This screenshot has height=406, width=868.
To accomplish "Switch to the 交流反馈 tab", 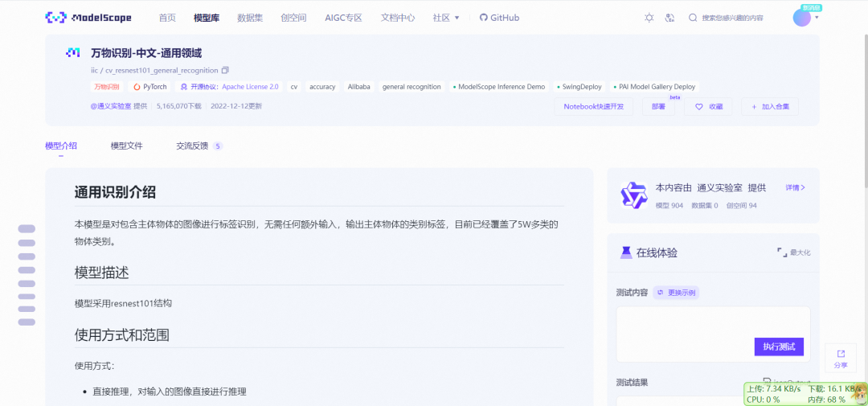I will [199, 146].
